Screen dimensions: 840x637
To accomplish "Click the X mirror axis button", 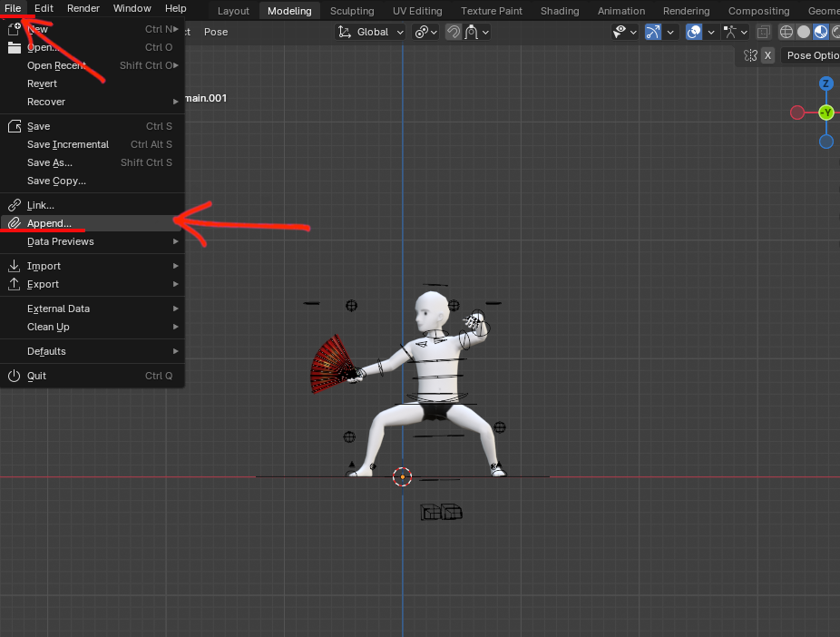I will click(767, 55).
